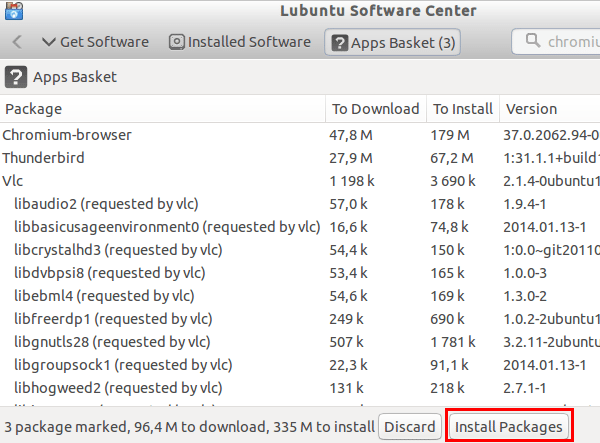Click the Apps Basket question-mark tab icon
This screenshot has width=600, height=443.
[339, 42]
